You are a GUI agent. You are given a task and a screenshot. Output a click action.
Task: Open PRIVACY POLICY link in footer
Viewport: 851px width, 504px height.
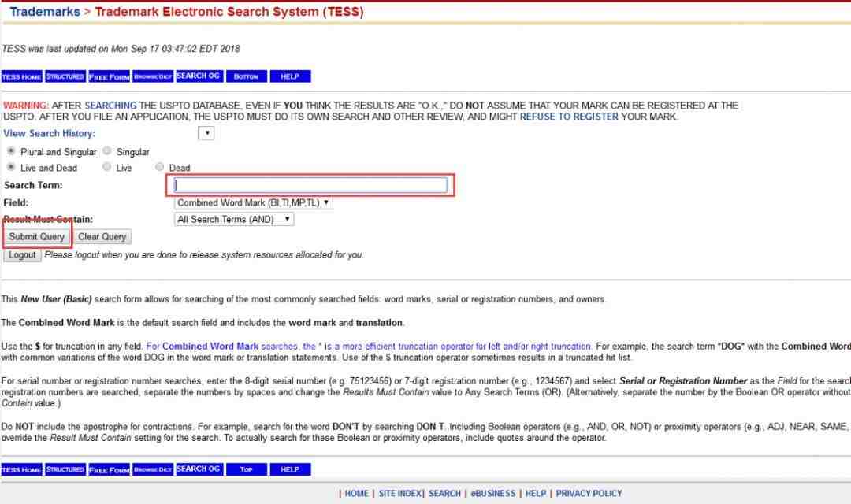[589, 493]
